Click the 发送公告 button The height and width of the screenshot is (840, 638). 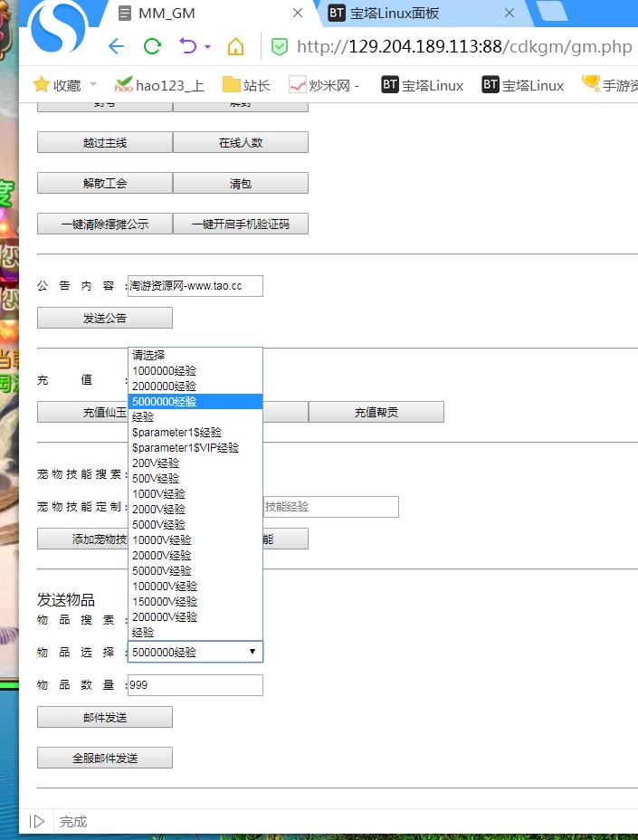[105, 319]
